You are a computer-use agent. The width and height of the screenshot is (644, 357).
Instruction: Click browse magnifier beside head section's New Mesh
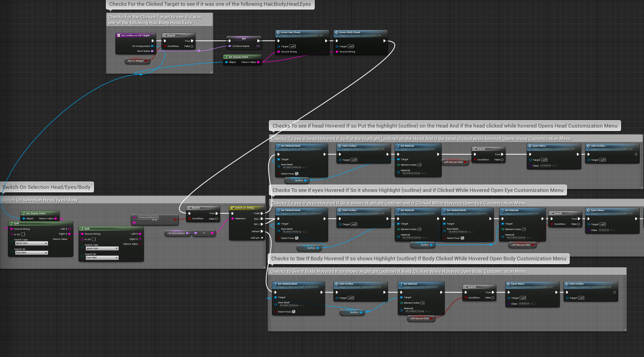click(x=306, y=167)
